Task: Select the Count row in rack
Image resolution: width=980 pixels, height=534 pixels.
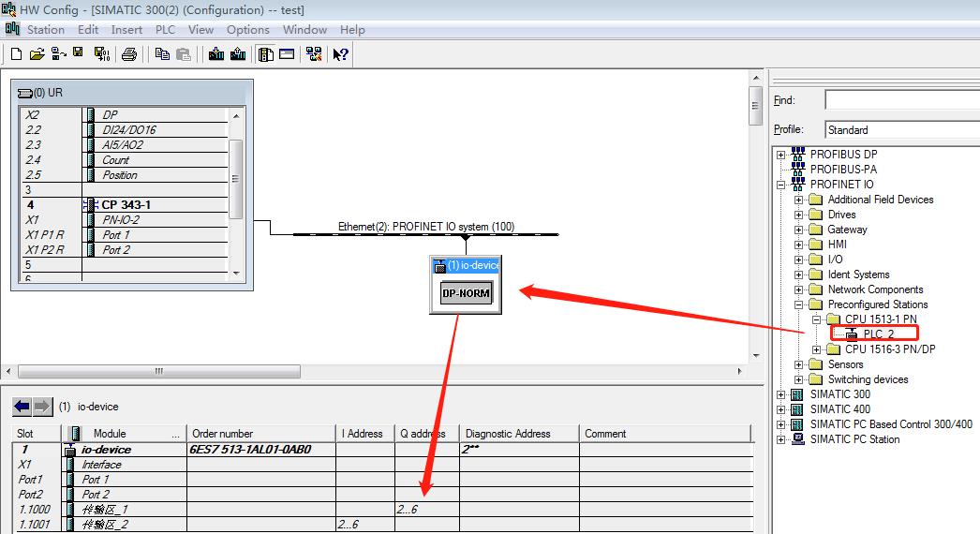Action: (x=125, y=159)
